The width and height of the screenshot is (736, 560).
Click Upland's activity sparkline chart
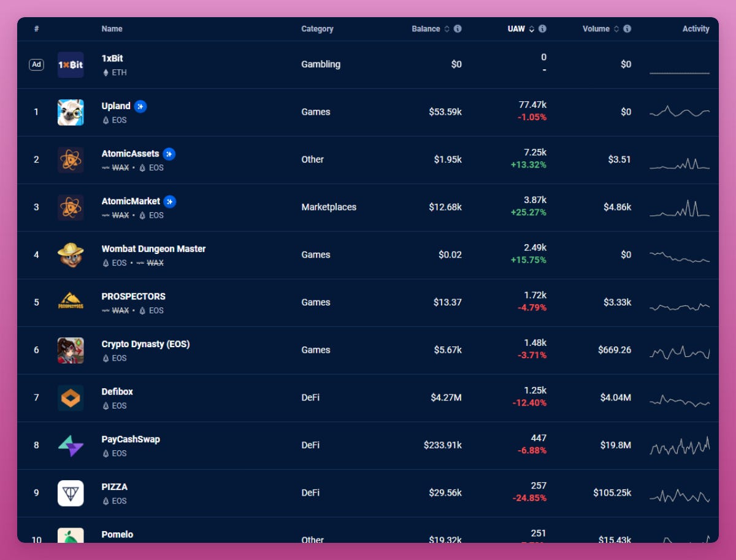679,112
